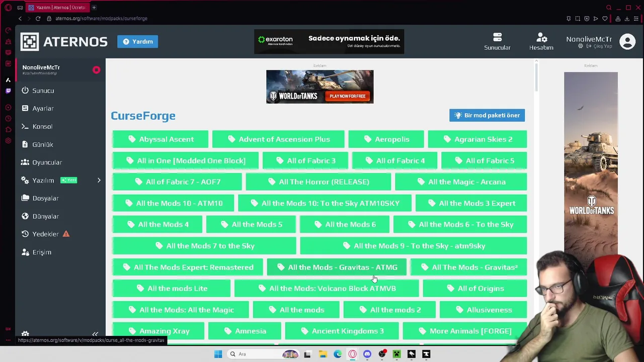Image resolution: width=644 pixels, height=362 pixels.
Task: Select Aeropolis modpack
Action: pos(386,139)
